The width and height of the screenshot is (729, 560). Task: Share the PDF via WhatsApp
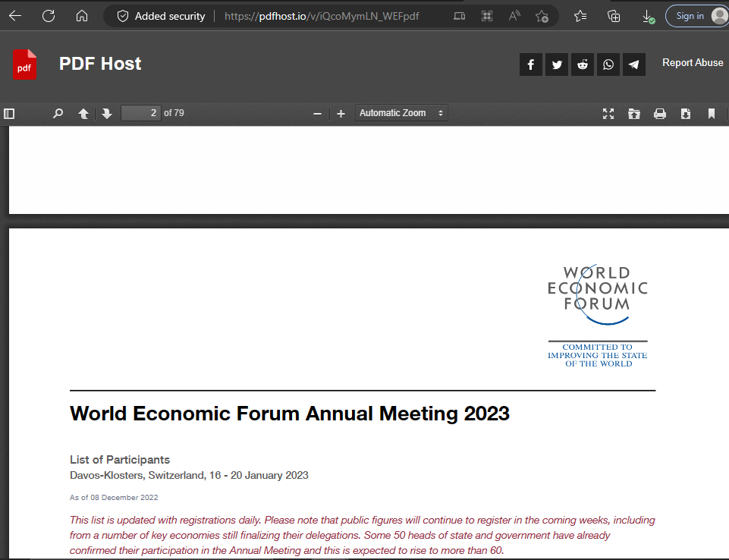[608, 64]
